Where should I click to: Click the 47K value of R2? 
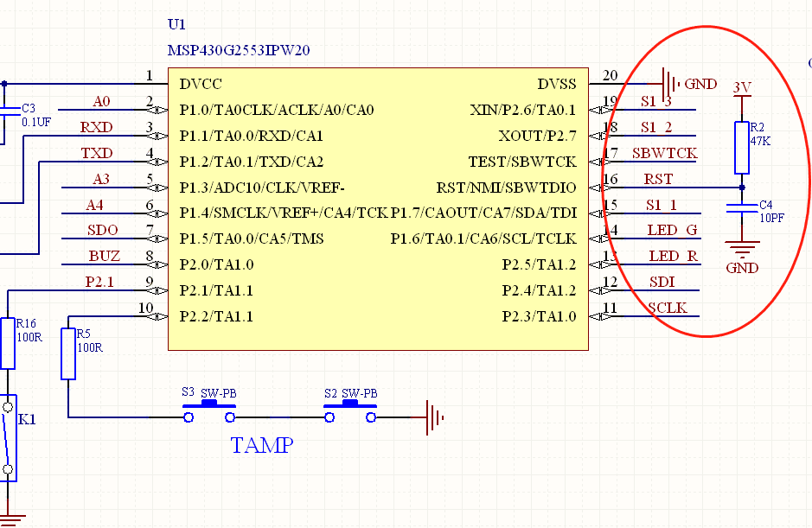point(760,141)
